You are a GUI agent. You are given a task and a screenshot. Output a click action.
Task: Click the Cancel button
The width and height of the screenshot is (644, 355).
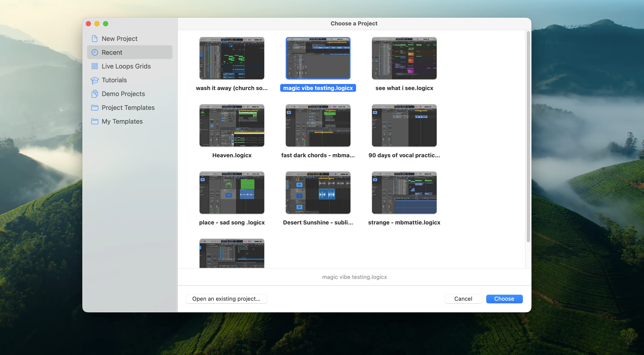[x=463, y=299]
